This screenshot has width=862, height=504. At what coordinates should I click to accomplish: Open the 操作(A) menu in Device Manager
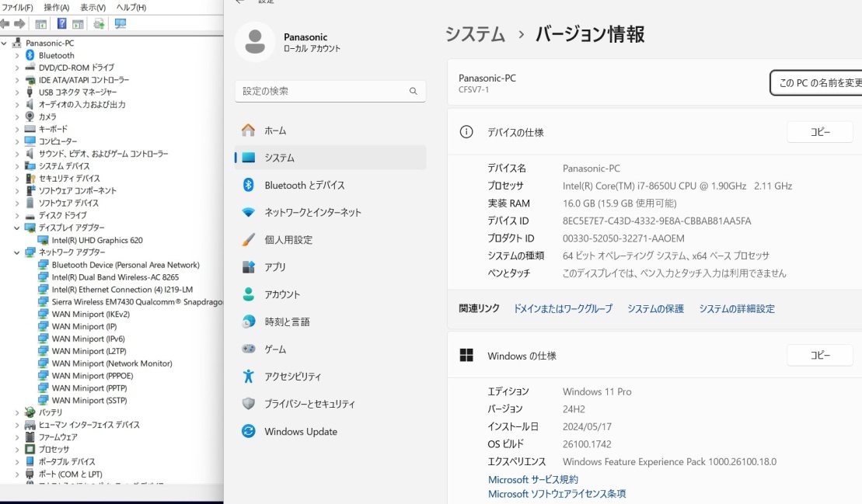click(x=56, y=7)
